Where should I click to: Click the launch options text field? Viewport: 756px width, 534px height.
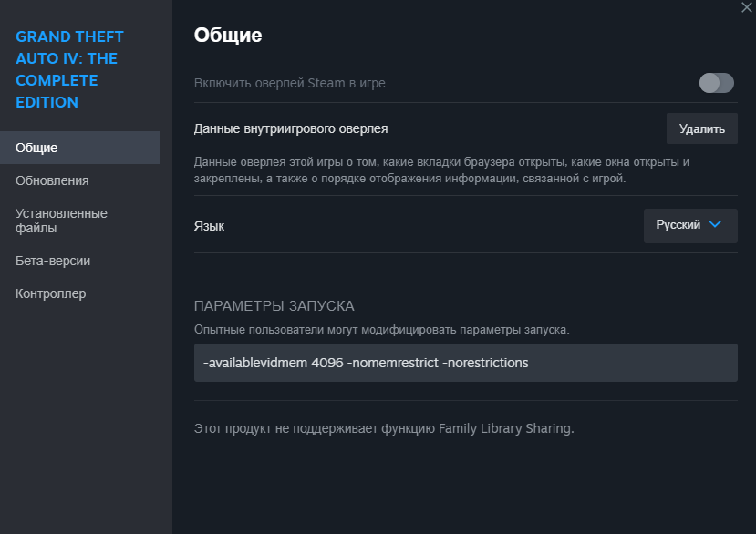465,363
